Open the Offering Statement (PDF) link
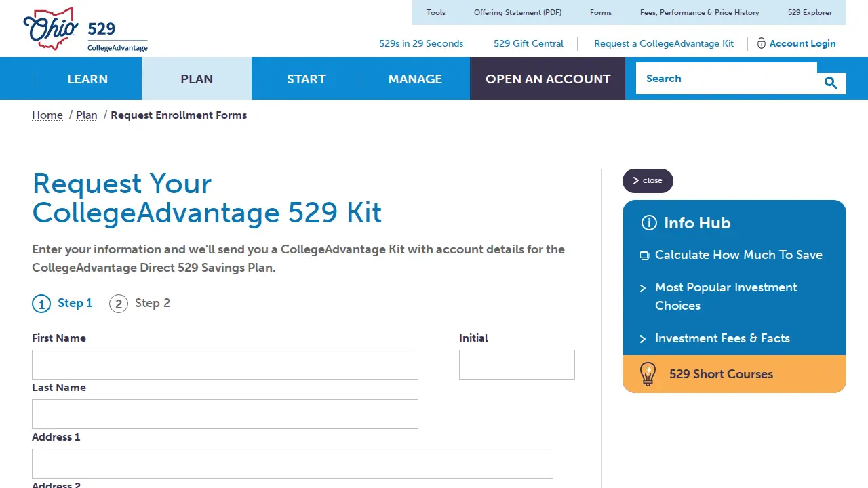This screenshot has width=868, height=488. [518, 12]
